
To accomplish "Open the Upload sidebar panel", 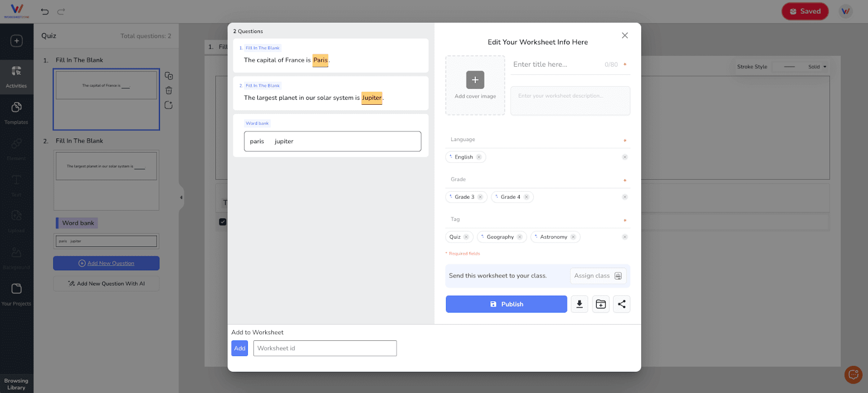I will pyautogui.click(x=16, y=221).
